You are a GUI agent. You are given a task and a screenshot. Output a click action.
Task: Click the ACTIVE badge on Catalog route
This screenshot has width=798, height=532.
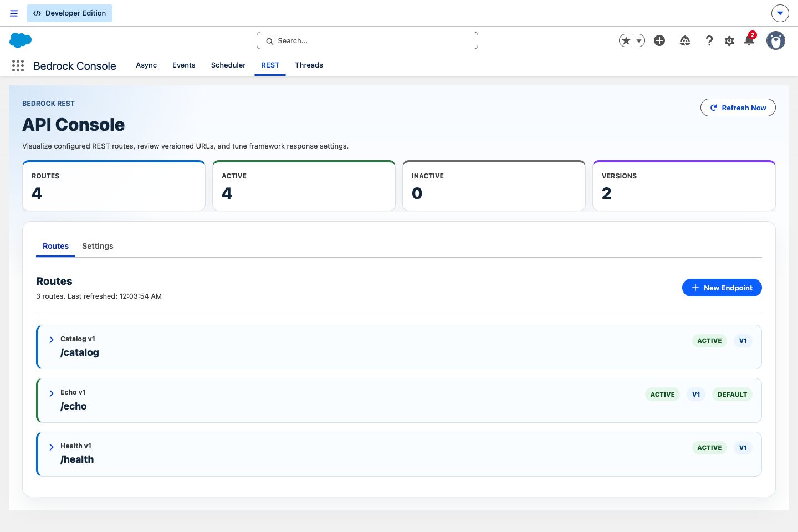click(x=709, y=341)
